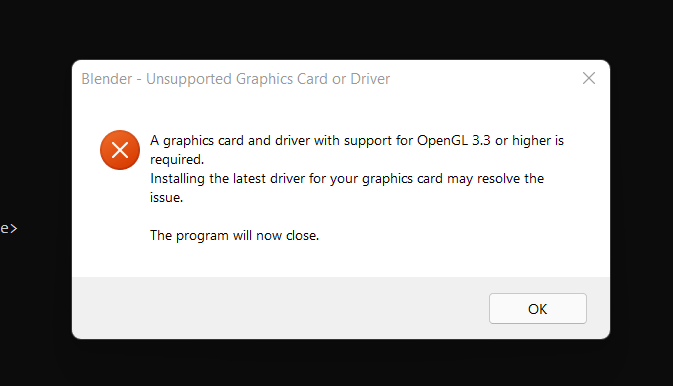This screenshot has height=386, width=673.
Task: Click the terminal prompt 'e>' behind the dialog
Action: pyautogui.click(x=9, y=228)
